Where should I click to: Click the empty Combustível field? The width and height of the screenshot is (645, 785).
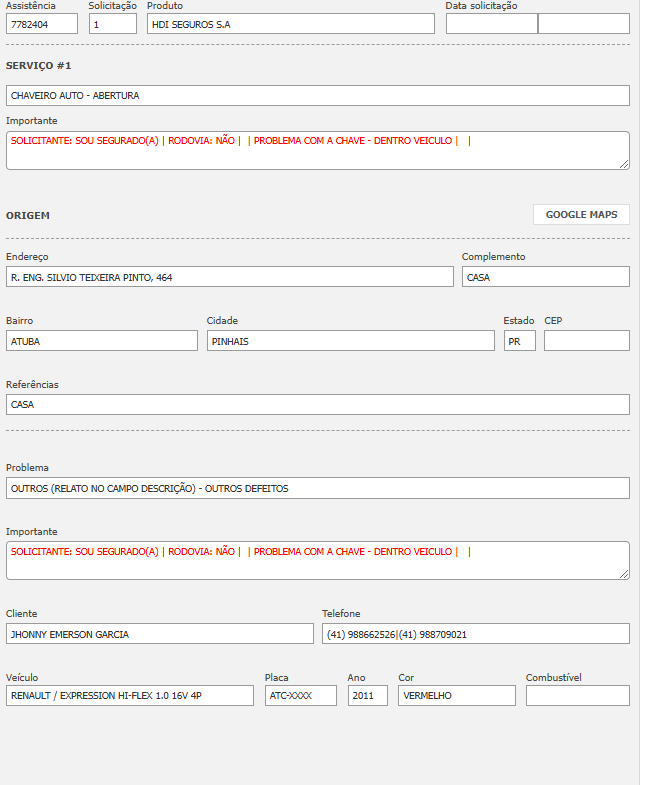click(577, 696)
